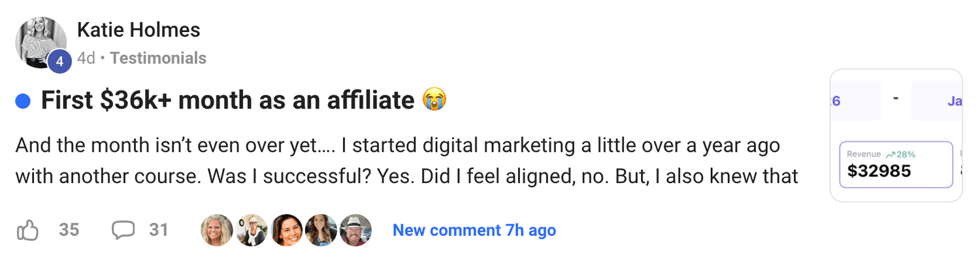Click the post preview text body
This screenshot has width=980, height=262.
coord(405,161)
